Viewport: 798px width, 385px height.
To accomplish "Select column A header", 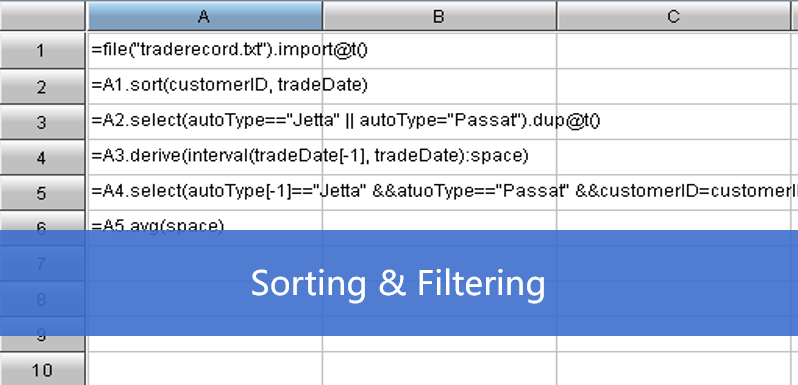I will tap(205, 17).
